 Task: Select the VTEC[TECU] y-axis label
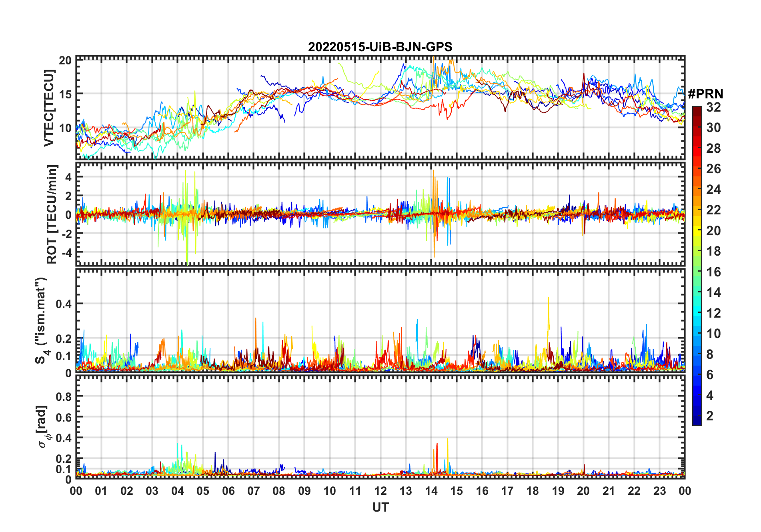click(49, 108)
